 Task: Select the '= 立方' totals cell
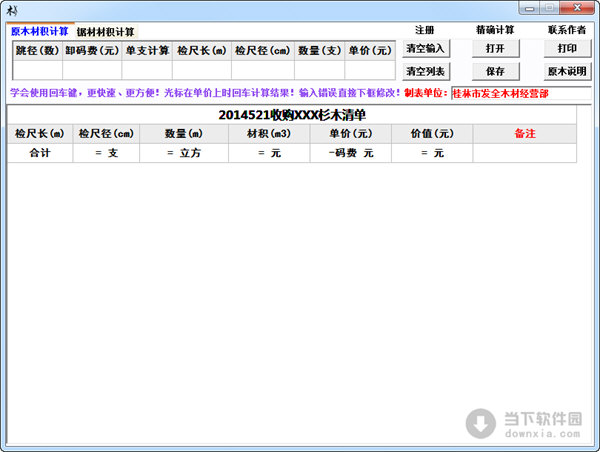pyautogui.click(x=184, y=153)
